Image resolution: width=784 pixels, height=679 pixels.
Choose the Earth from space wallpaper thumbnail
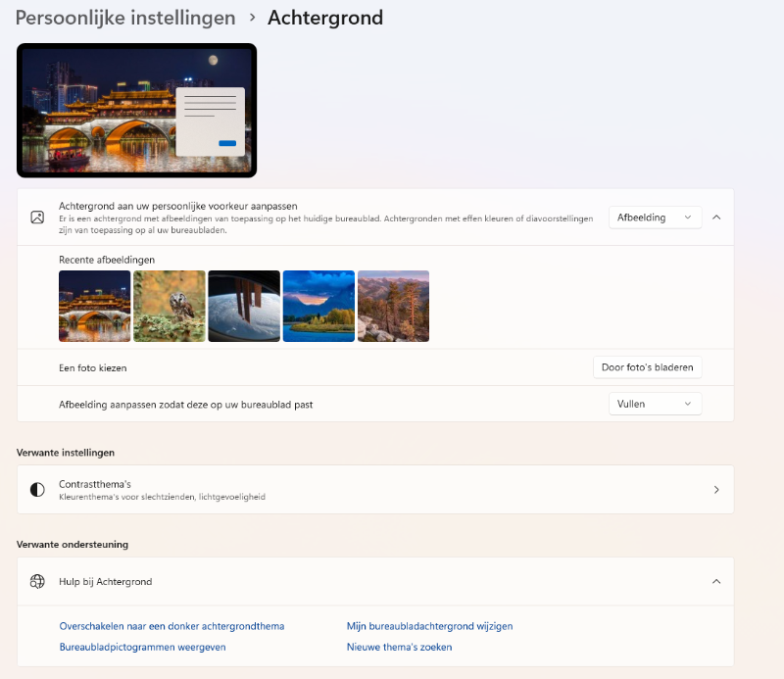(x=244, y=306)
